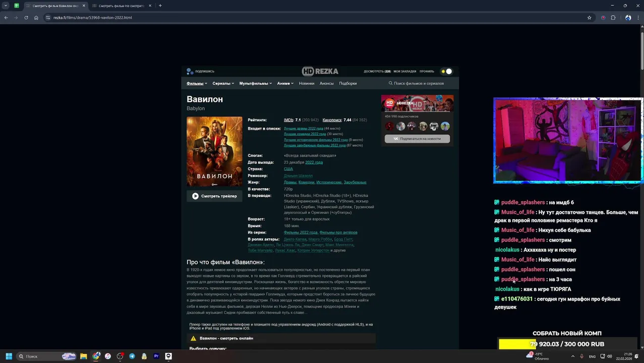
Task: Open the Анонсы menu item
Action: [327, 83]
